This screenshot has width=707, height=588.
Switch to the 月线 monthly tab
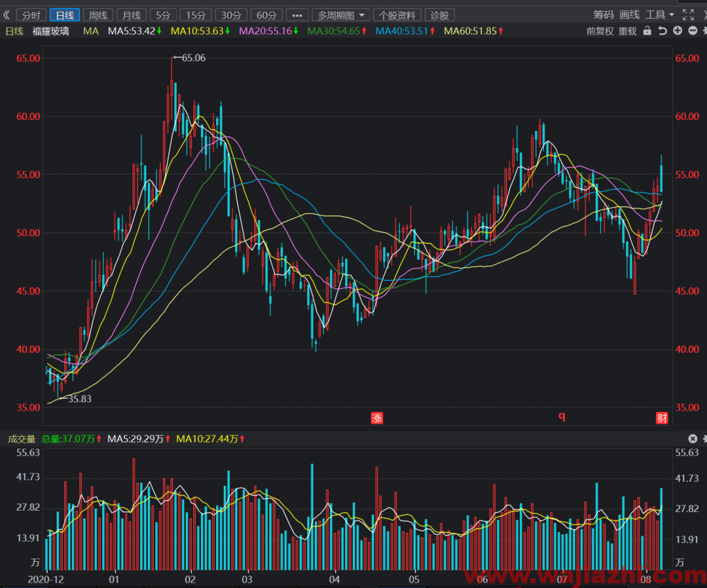pyautogui.click(x=131, y=15)
